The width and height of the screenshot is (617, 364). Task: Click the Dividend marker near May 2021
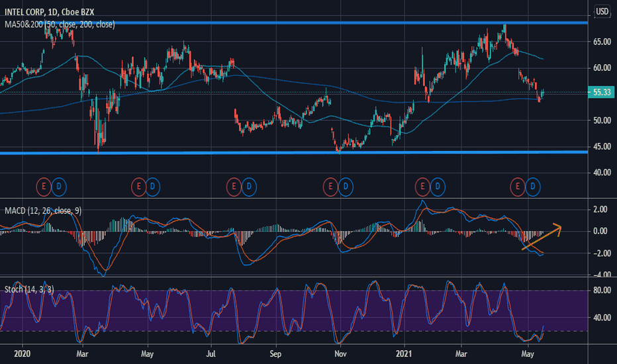(x=533, y=187)
